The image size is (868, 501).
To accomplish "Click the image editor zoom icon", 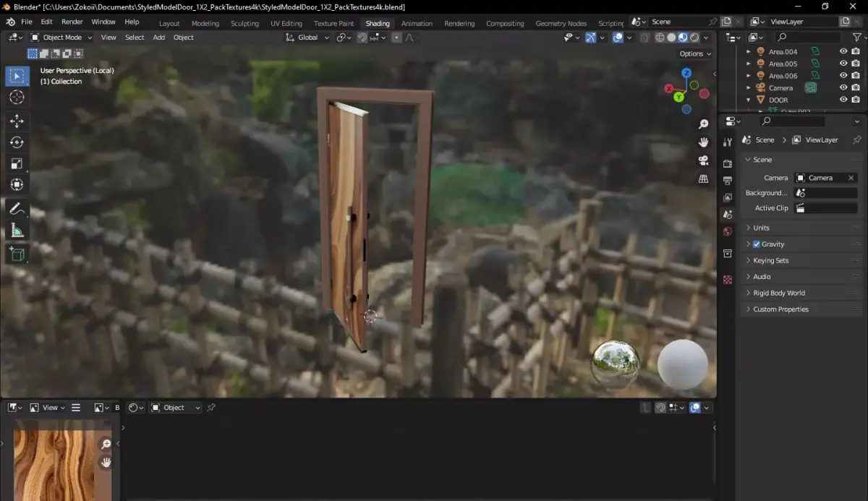I will coord(106,445).
